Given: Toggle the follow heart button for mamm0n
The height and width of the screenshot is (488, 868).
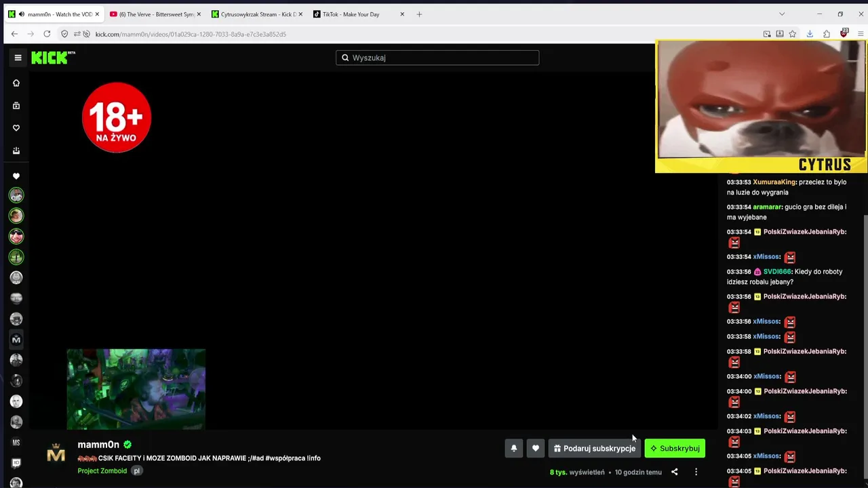Looking at the screenshot, I should coord(536,448).
